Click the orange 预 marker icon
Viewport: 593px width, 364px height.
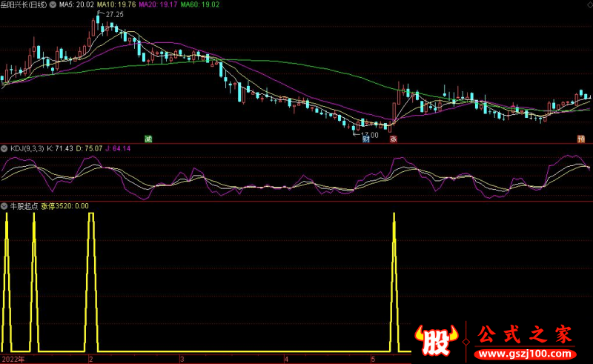click(580, 139)
